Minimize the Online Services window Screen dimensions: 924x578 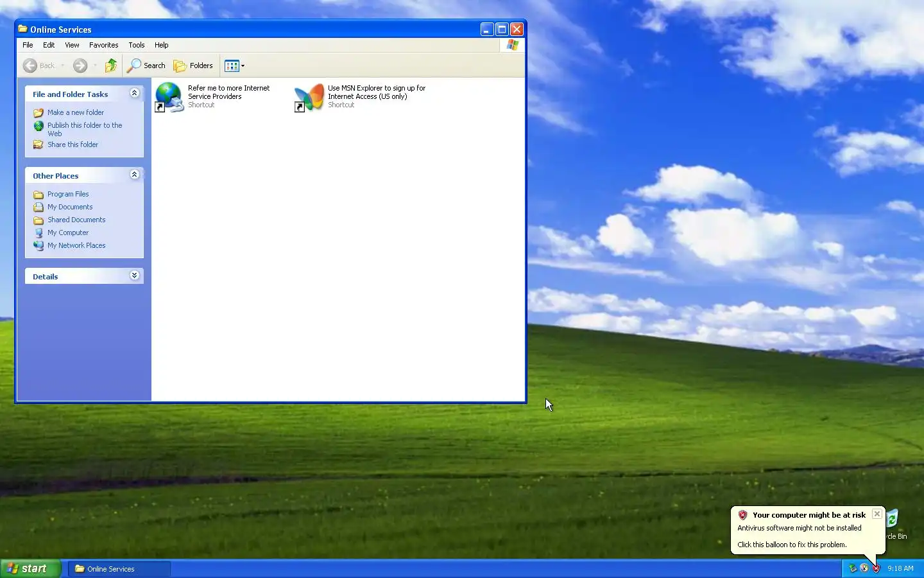(x=487, y=29)
